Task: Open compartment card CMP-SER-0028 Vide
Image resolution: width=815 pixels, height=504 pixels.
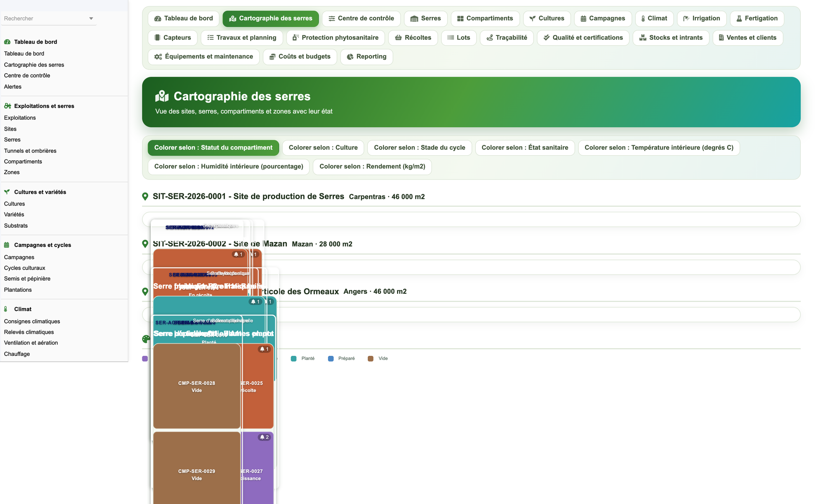Action: (197, 386)
